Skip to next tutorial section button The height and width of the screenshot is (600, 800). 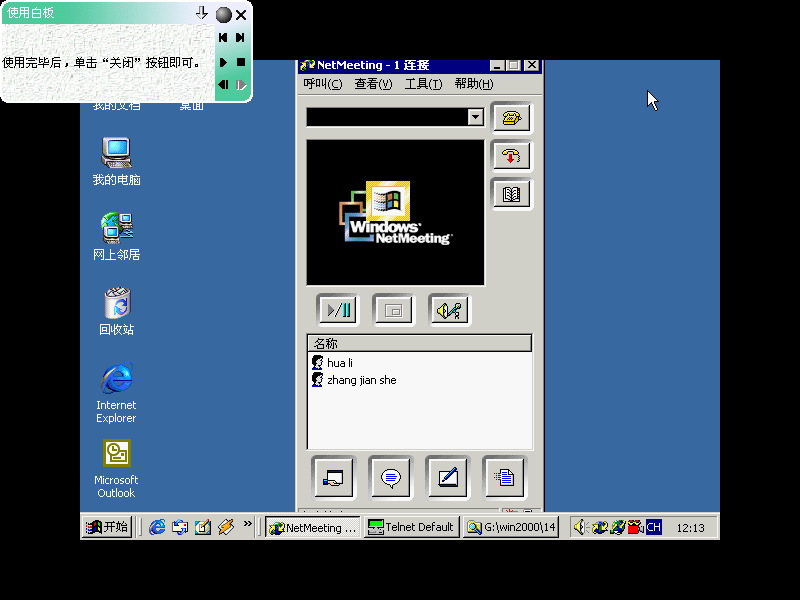pos(240,37)
